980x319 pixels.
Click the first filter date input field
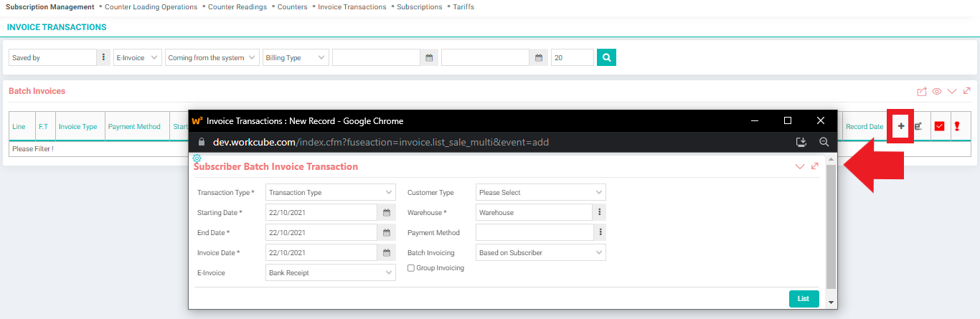tap(376, 57)
